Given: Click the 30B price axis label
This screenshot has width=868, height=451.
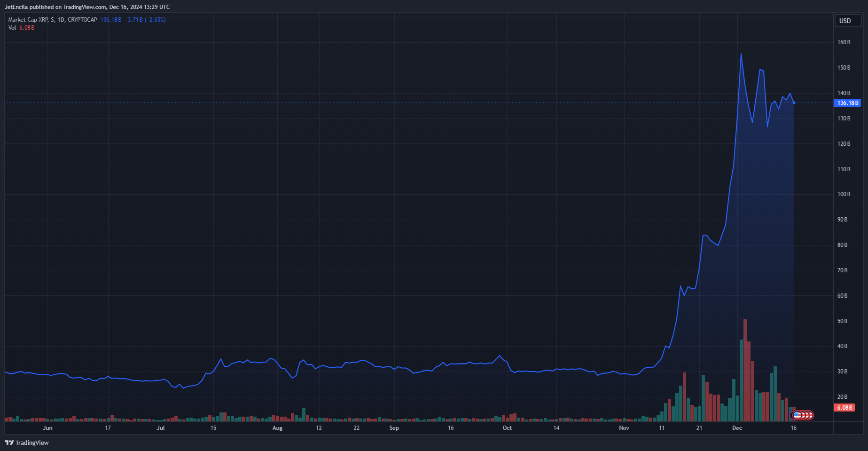Looking at the screenshot, I should (843, 372).
